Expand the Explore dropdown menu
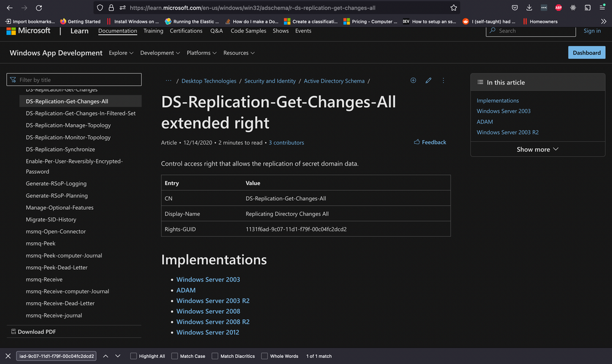Viewport: 612px width, 364px height. [x=121, y=53]
